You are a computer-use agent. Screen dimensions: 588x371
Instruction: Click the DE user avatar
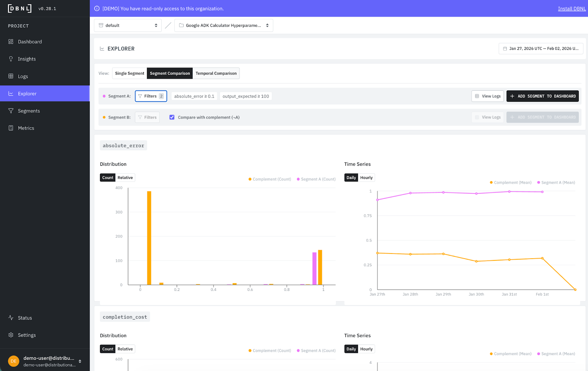(14, 361)
